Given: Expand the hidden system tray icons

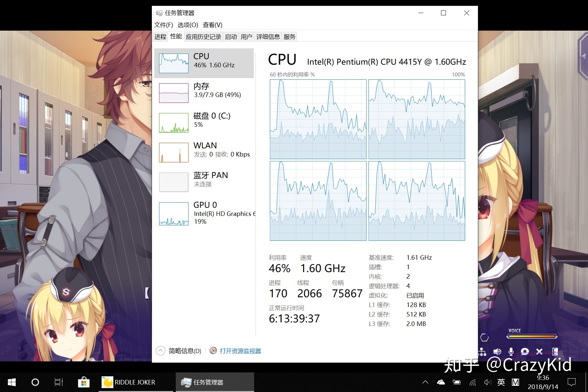Looking at the screenshot, I should (425, 382).
